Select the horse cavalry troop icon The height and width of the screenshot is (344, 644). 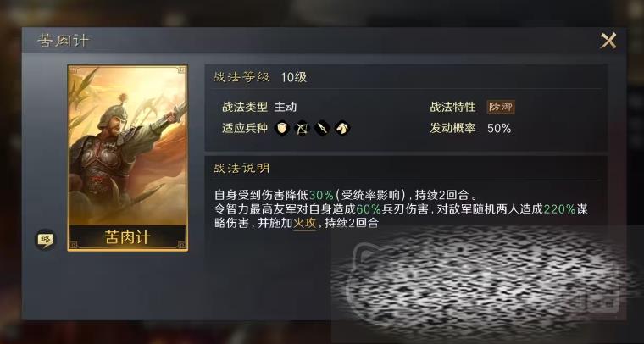tap(342, 129)
